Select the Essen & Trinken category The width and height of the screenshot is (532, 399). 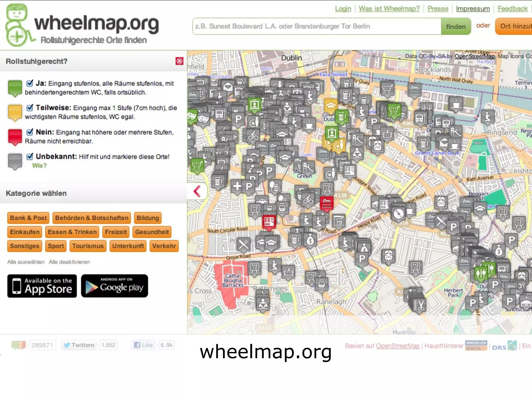(x=72, y=232)
